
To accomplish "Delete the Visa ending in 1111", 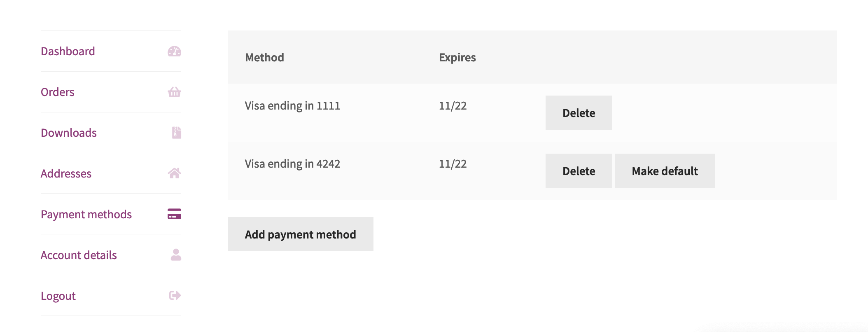I will point(579,113).
